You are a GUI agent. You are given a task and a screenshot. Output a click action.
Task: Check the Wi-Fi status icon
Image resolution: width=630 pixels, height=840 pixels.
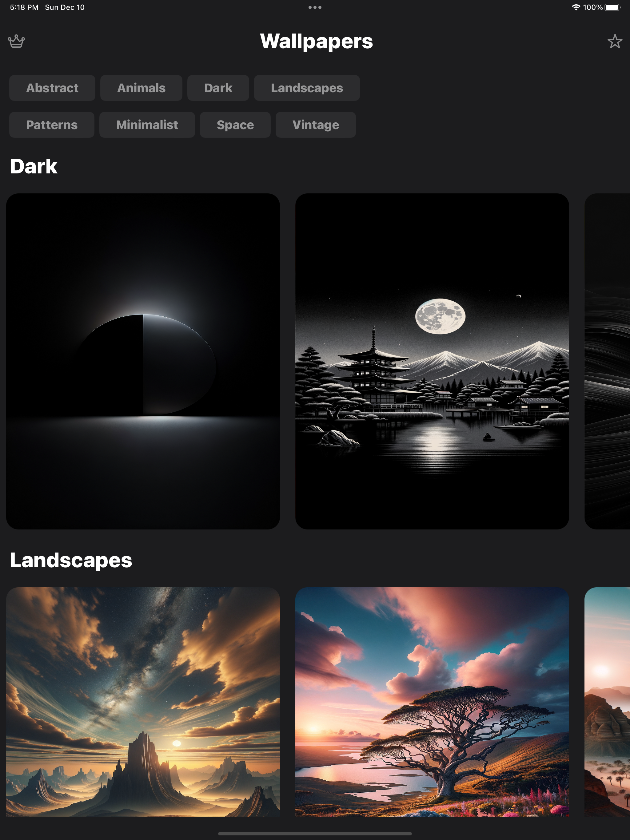[x=576, y=7]
